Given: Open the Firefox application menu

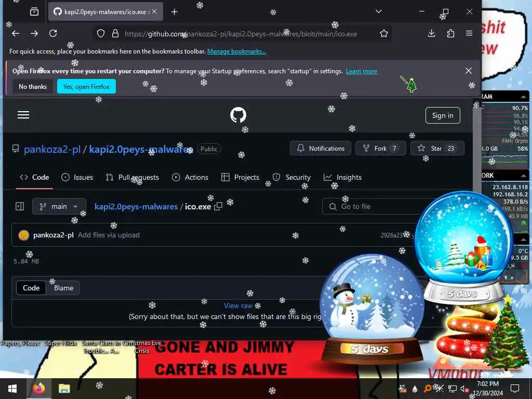Looking at the screenshot, I should [469, 33].
